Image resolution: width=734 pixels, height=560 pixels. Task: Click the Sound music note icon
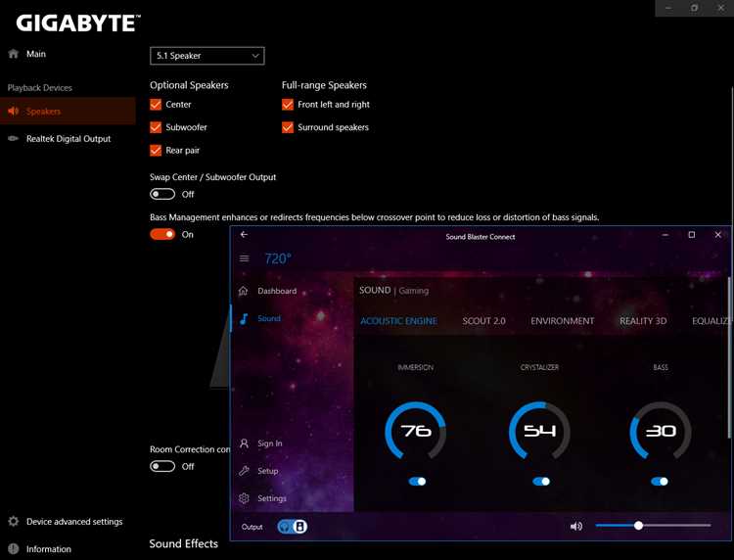(x=244, y=319)
